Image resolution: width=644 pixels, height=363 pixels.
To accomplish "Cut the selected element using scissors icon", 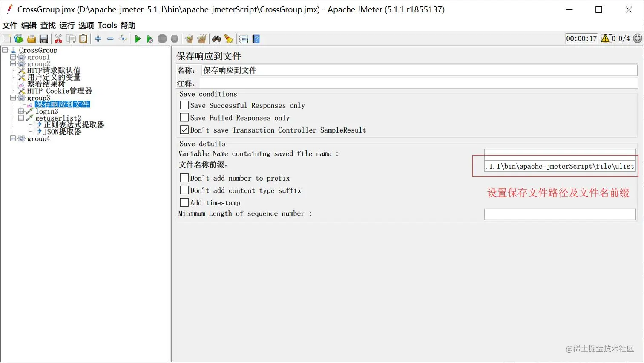I will [58, 38].
